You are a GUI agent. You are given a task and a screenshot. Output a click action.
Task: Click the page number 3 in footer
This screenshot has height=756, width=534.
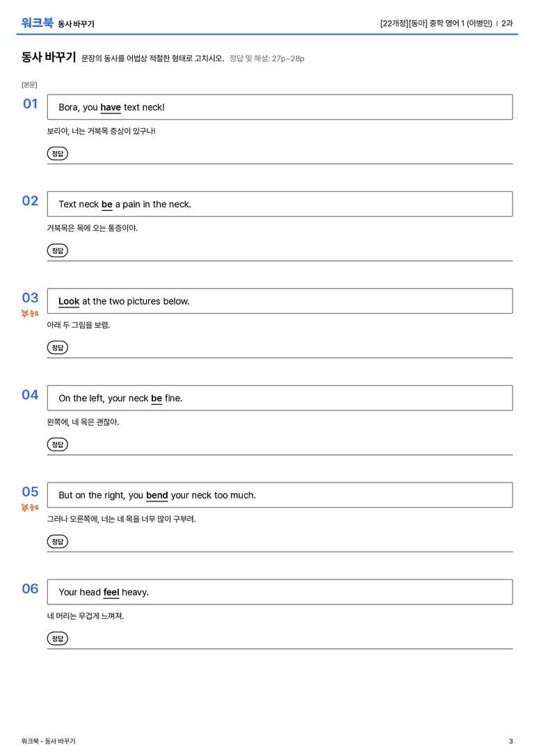tap(511, 741)
